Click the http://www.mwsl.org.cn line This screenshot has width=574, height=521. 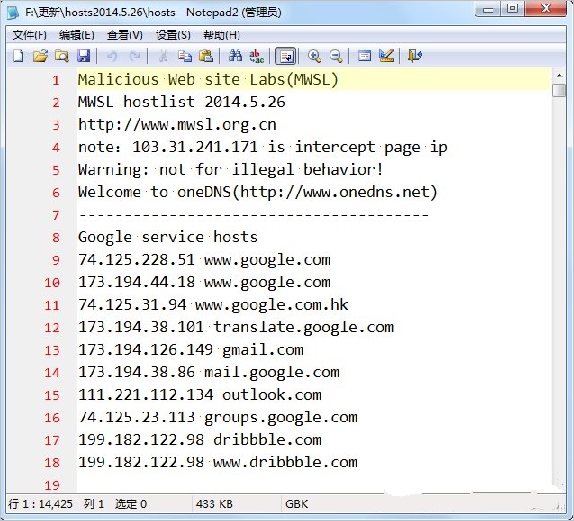[177, 125]
